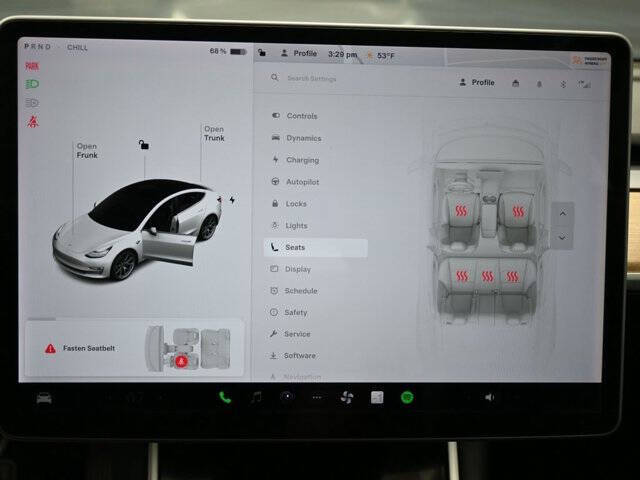640x480 pixels.
Task: Open the dashcam camera icon
Action: pos(287,396)
